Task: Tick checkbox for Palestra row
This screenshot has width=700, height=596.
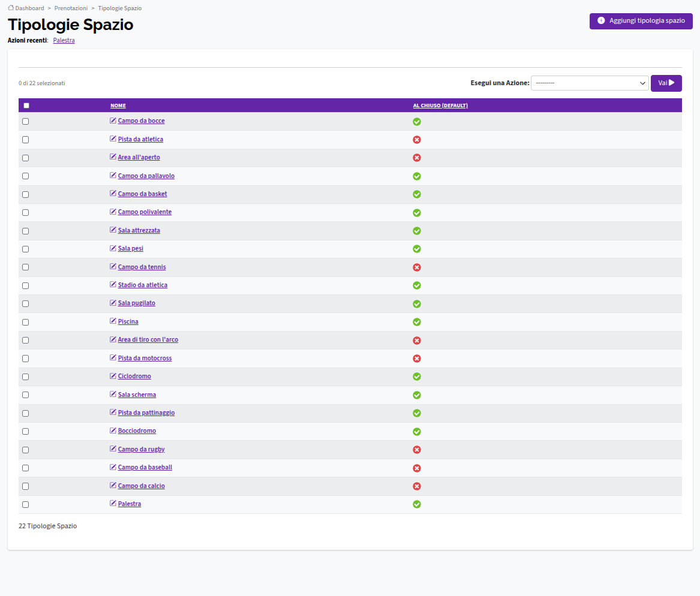Action: pyautogui.click(x=25, y=504)
